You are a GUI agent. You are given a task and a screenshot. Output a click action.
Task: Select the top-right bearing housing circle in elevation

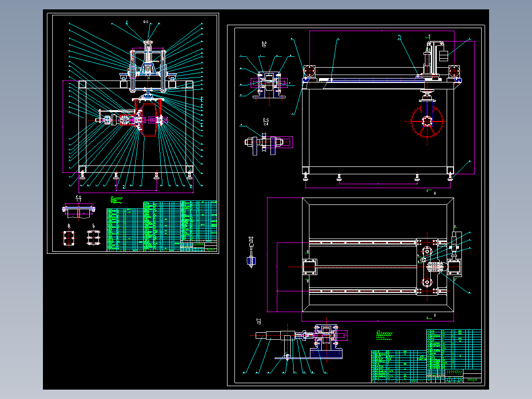click(454, 72)
